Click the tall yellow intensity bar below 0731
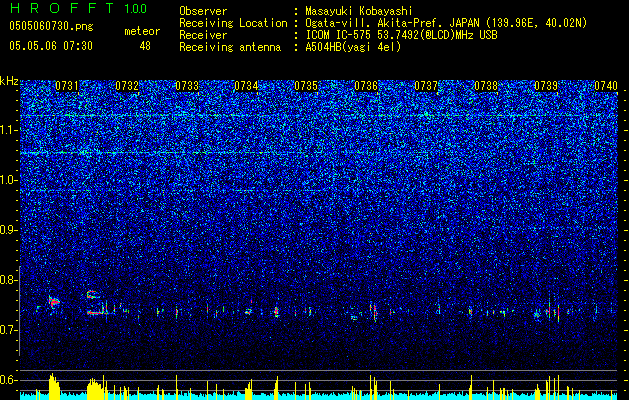This screenshot has height=400, width=629. coord(53,386)
